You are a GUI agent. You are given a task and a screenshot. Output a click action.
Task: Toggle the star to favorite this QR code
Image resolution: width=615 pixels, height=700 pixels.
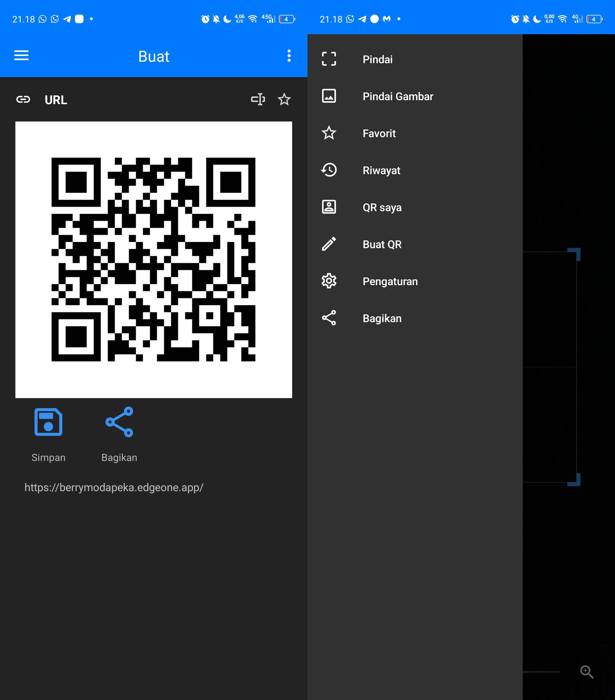click(x=284, y=99)
